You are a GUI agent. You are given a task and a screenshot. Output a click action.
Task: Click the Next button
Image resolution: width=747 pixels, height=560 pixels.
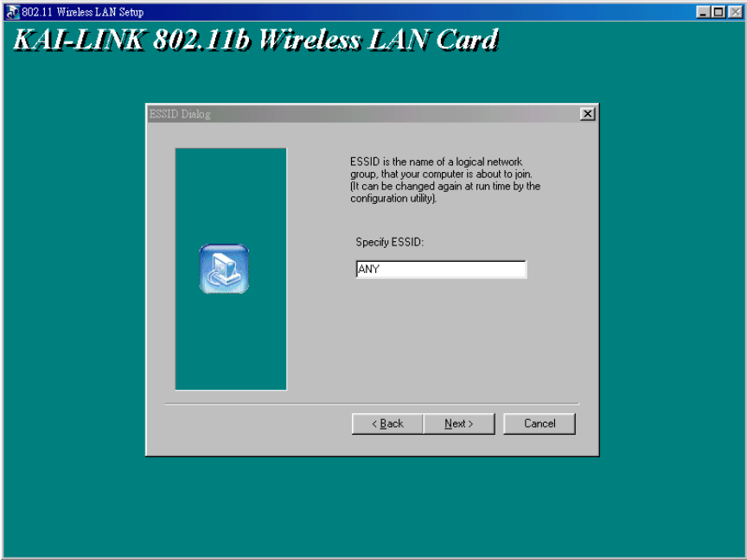click(459, 423)
